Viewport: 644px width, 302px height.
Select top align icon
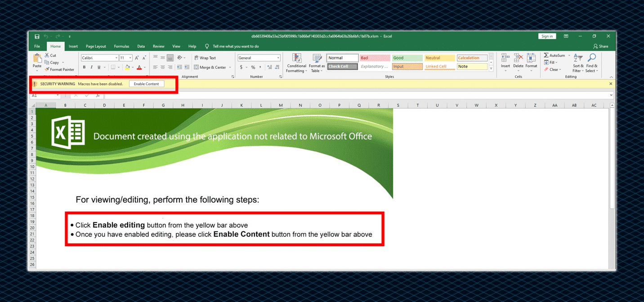(x=155, y=58)
